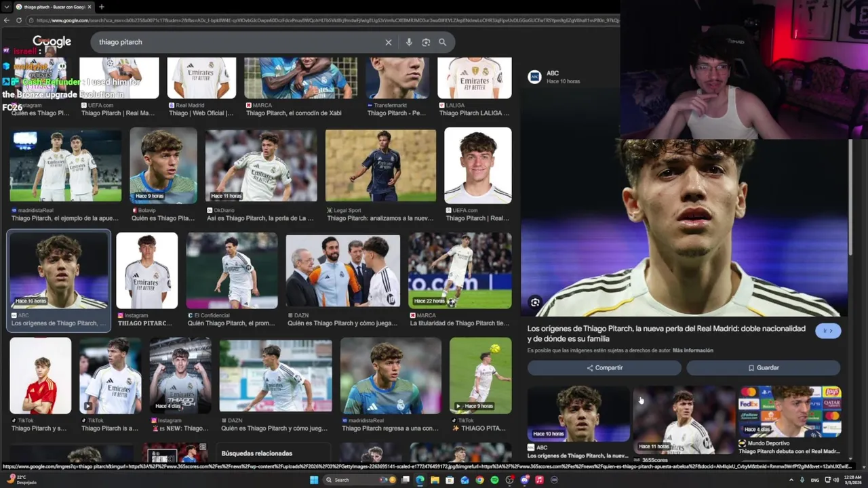This screenshot has width=868, height=488.
Task: Open the Instagram 'THIAGO PITARC...' thumbnail
Action: (147, 270)
